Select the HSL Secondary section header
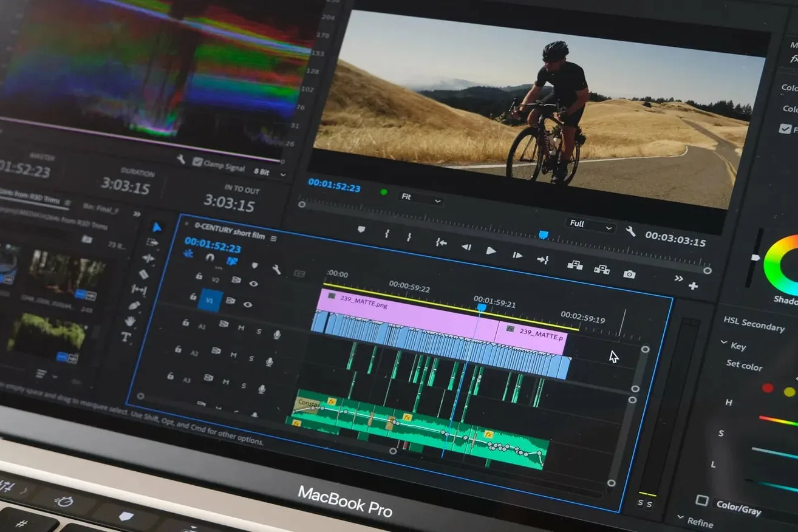This screenshot has width=798, height=532. click(754, 324)
